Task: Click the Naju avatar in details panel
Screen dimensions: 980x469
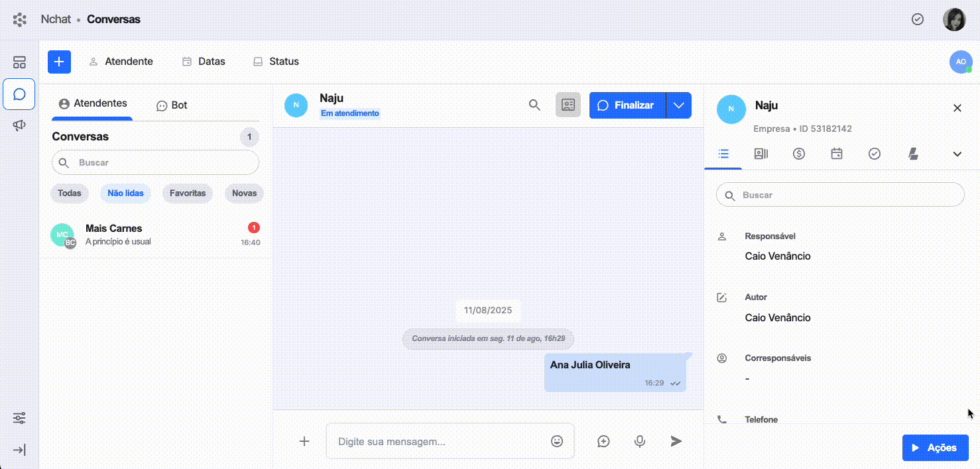Action: [x=731, y=109]
